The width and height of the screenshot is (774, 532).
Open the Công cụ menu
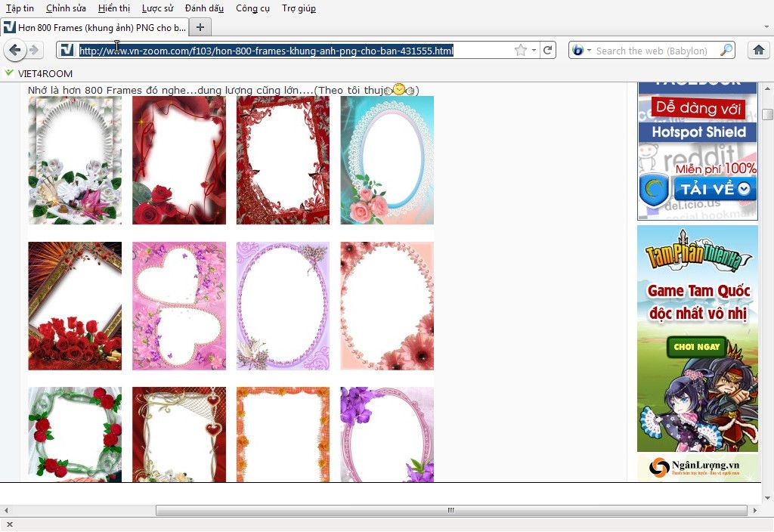252,8
